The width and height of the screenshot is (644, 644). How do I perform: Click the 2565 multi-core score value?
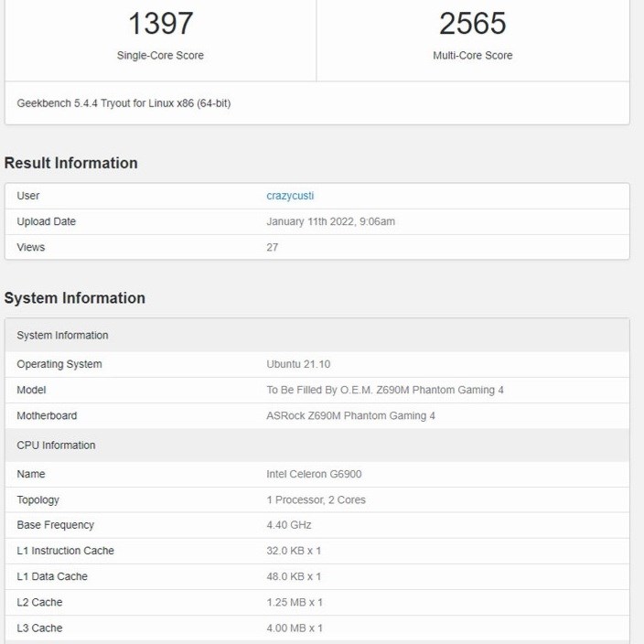472,24
